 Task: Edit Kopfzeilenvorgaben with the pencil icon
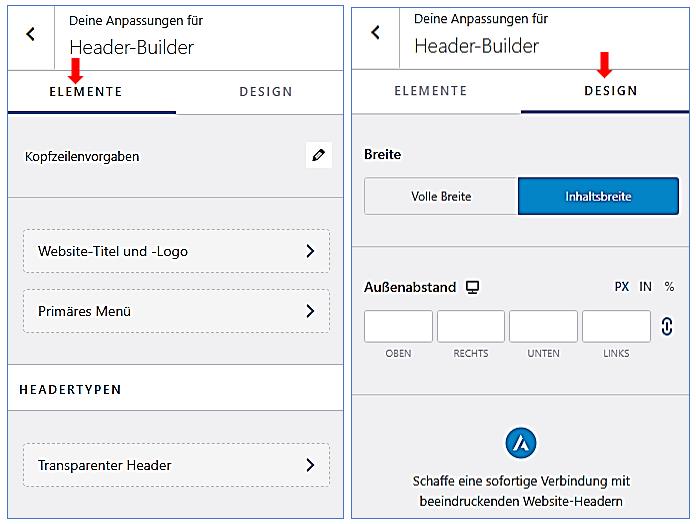coord(318,155)
